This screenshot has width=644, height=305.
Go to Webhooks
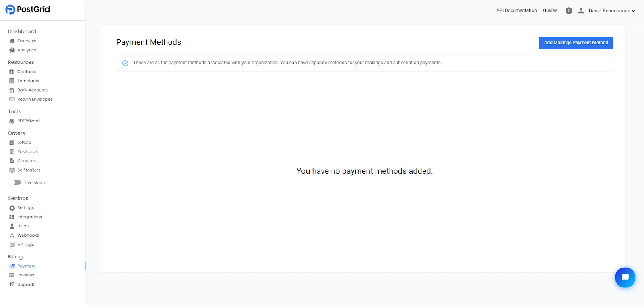coord(28,235)
